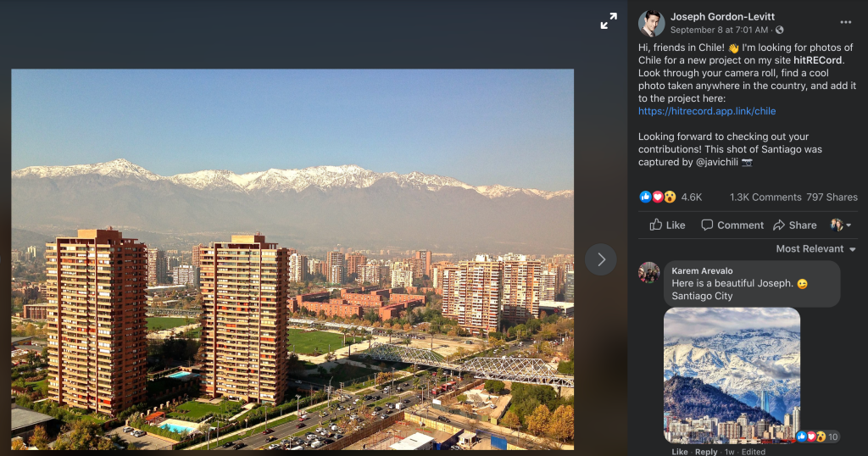Open the three-dot post options menu
Image resolution: width=868 pixels, height=456 pixels.
pyautogui.click(x=845, y=22)
